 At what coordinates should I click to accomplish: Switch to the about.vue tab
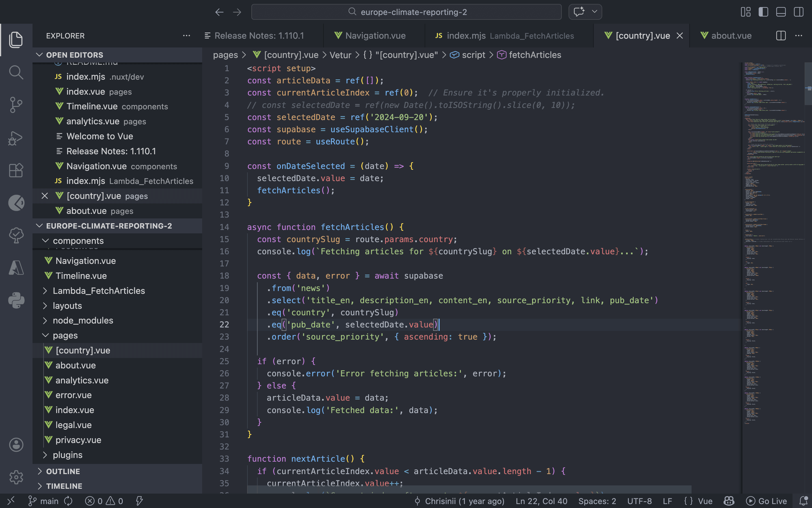pos(731,36)
